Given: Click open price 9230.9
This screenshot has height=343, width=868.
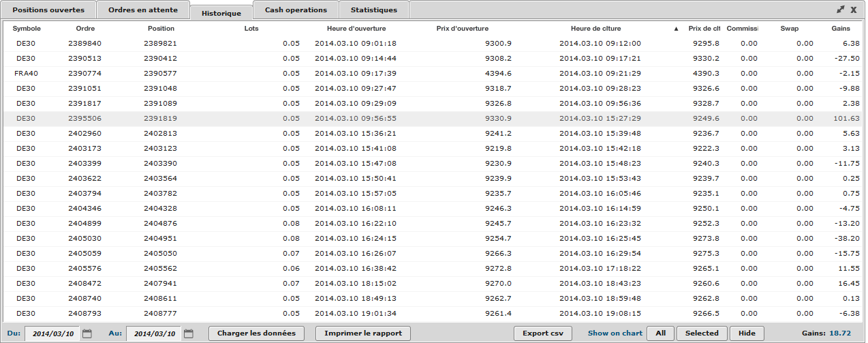Looking at the screenshot, I should click(499, 164).
